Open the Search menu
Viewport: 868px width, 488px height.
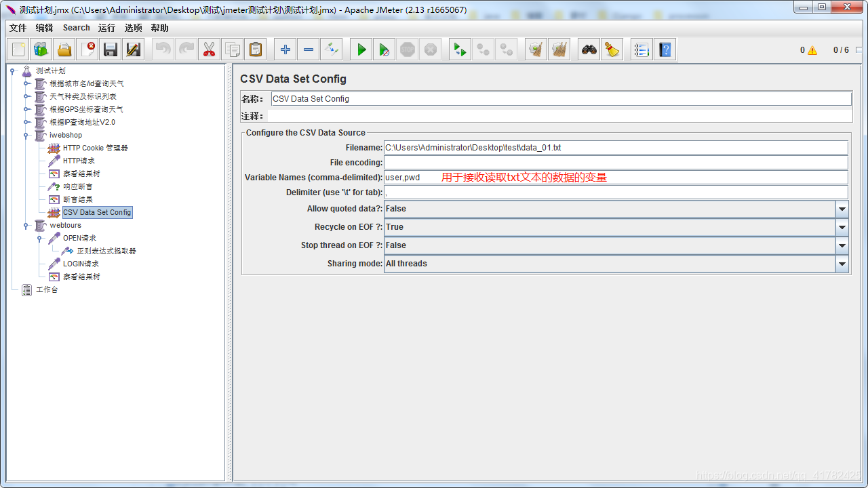77,28
